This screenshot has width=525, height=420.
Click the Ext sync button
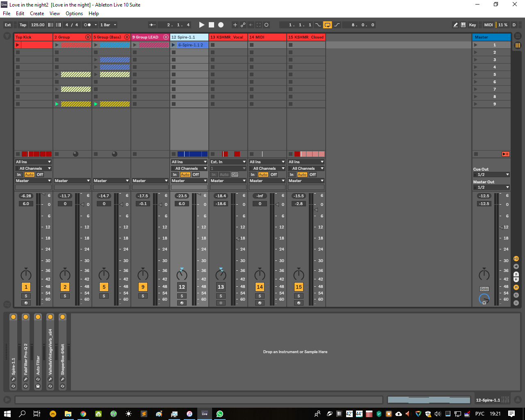(x=8, y=25)
